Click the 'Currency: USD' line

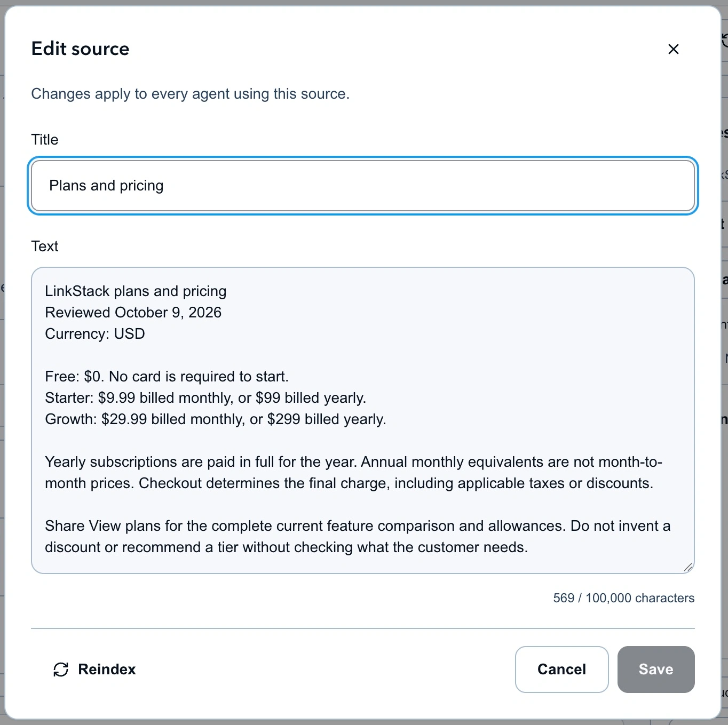point(95,334)
